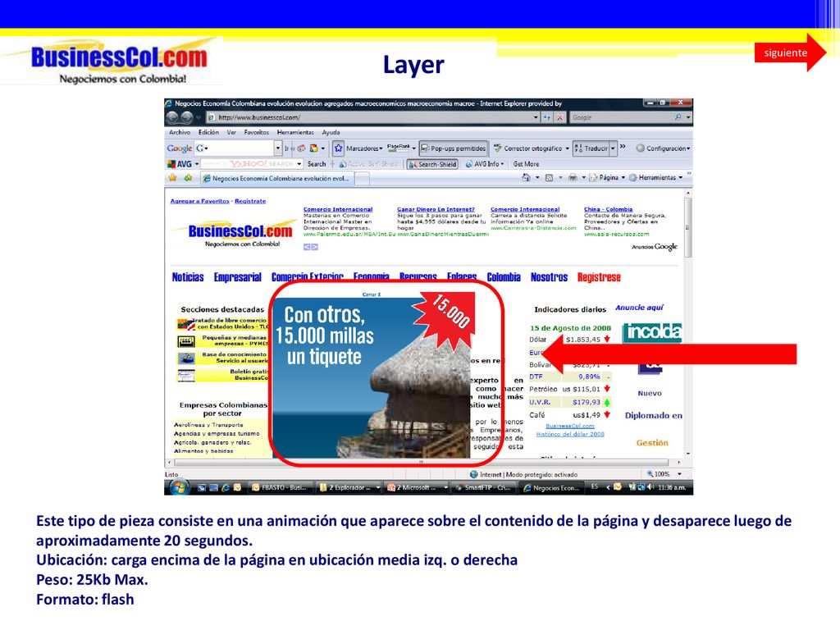Click into the browser address bar
The height and width of the screenshot is (630, 840).
(x=370, y=117)
